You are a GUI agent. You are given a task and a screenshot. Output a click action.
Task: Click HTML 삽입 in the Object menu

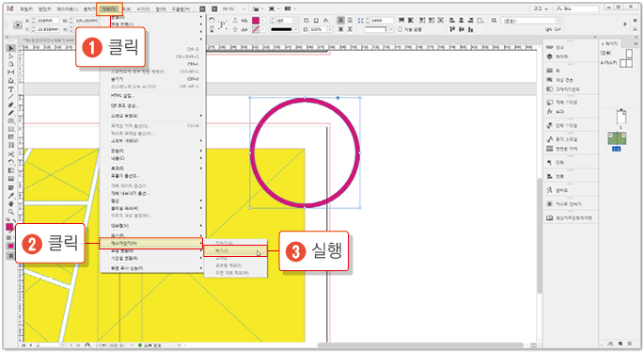pyautogui.click(x=122, y=96)
